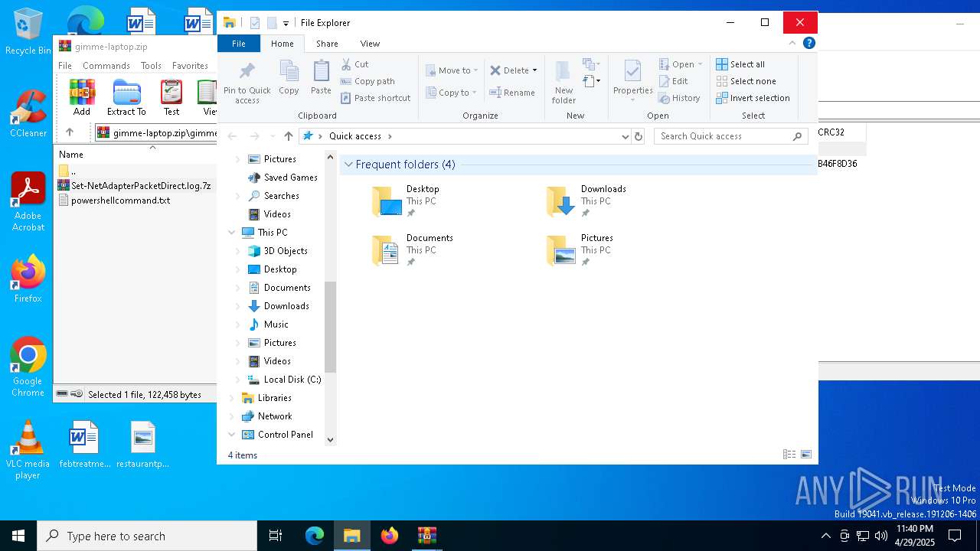
Task: Select Control Panel in navigation tree
Action: pos(285,435)
